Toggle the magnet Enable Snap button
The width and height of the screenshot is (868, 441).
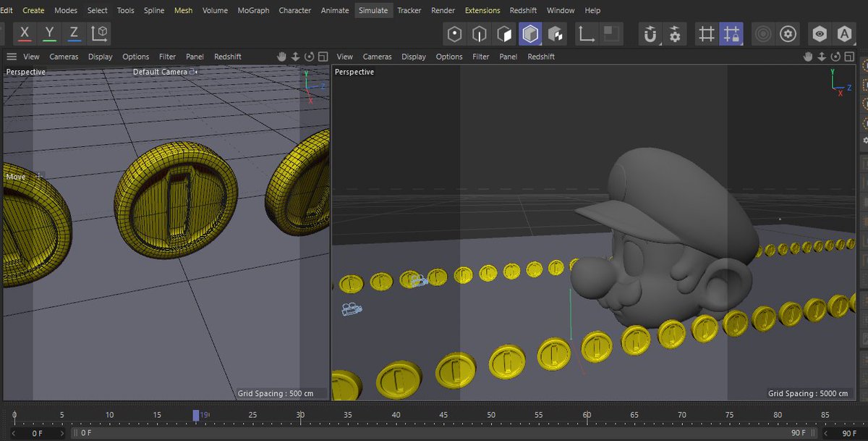(x=650, y=33)
